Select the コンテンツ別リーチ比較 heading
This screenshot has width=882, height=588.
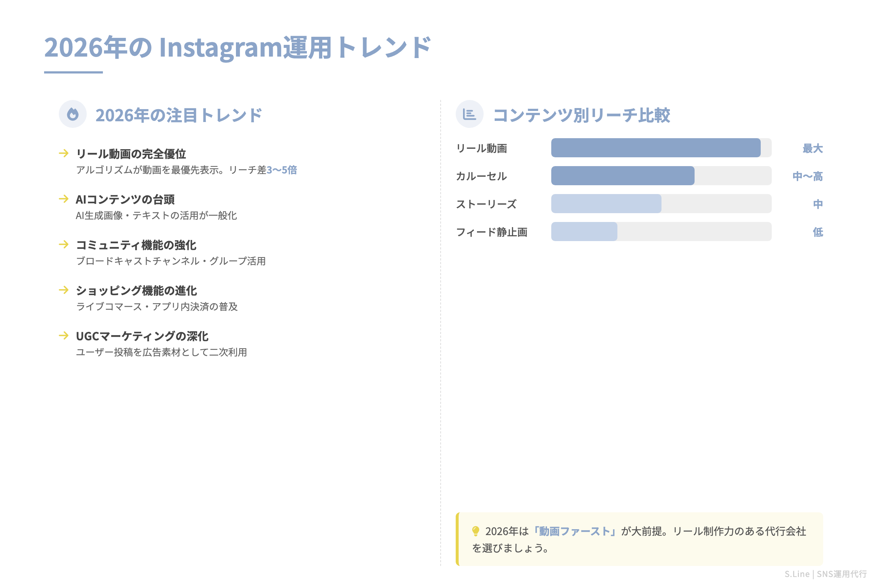pos(581,115)
